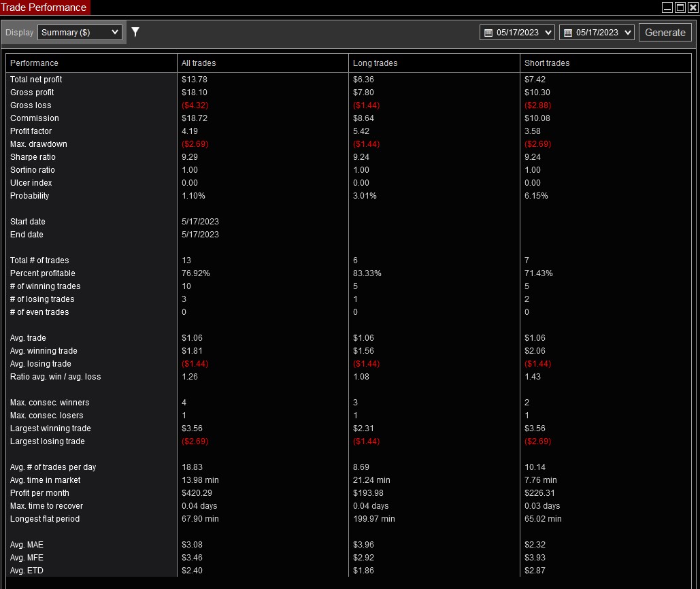This screenshot has height=589, width=700.
Task: Select Avg. # of trades per day label
Action: [x=53, y=468]
